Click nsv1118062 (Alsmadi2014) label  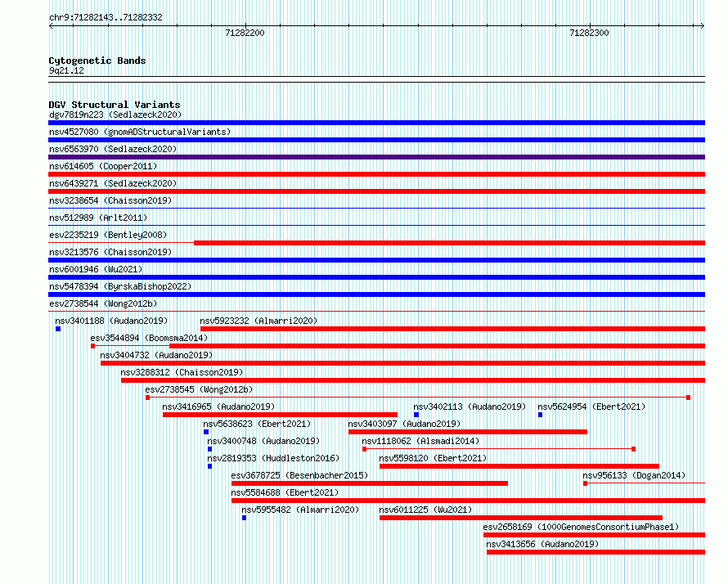pos(420,441)
